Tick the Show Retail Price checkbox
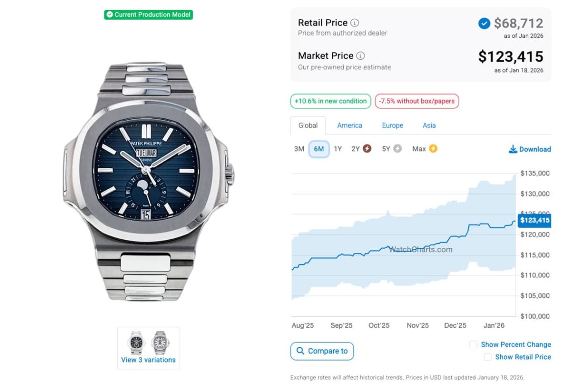The width and height of the screenshot is (588, 389). (488, 357)
